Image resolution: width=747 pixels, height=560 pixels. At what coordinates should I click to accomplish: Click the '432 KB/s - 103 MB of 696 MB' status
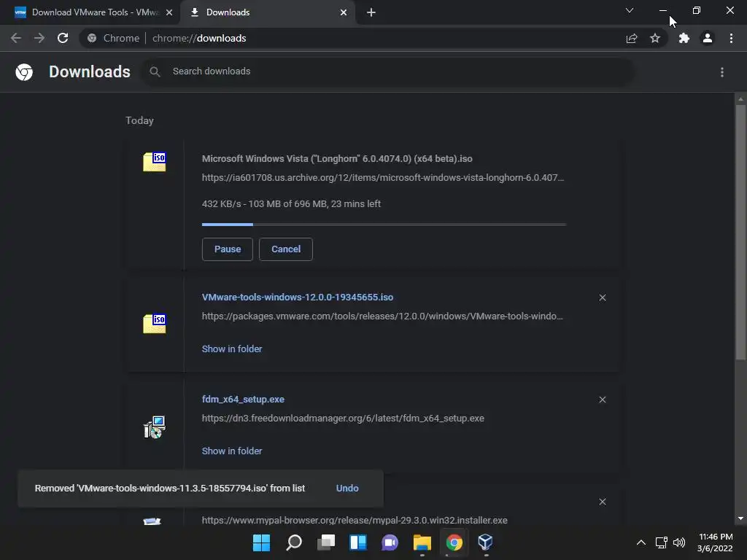(291, 204)
